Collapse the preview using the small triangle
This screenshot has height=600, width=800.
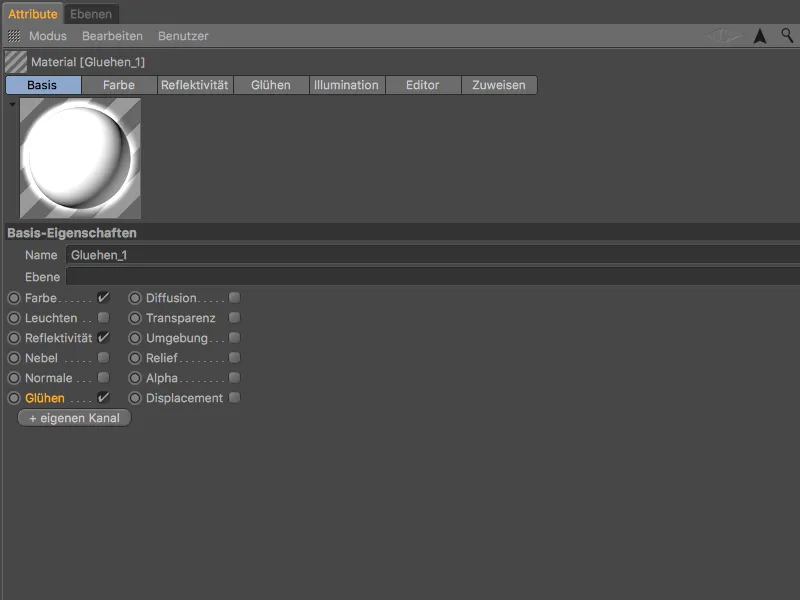pos(12,104)
